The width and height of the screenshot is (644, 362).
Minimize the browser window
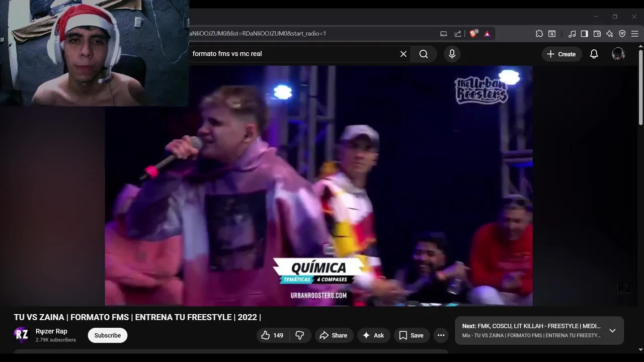tap(596, 17)
